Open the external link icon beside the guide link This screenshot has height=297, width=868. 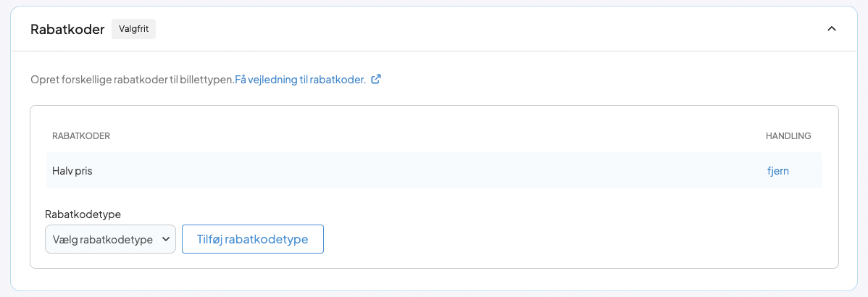click(x=376, y=80)
